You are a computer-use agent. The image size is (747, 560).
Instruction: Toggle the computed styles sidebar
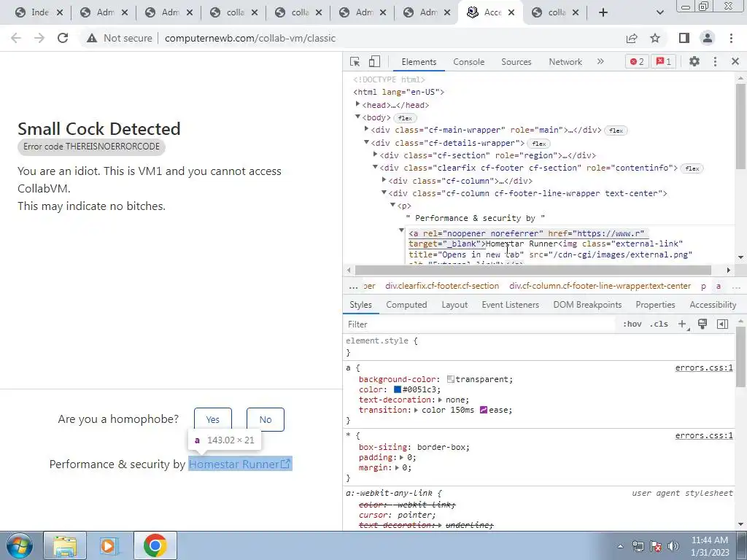pos(722,324)
